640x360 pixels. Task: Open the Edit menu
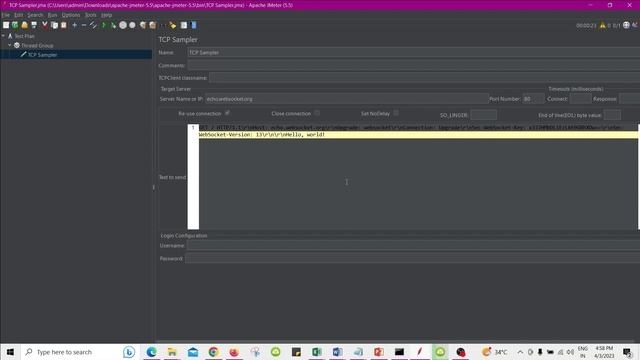[x=18, y=15]
